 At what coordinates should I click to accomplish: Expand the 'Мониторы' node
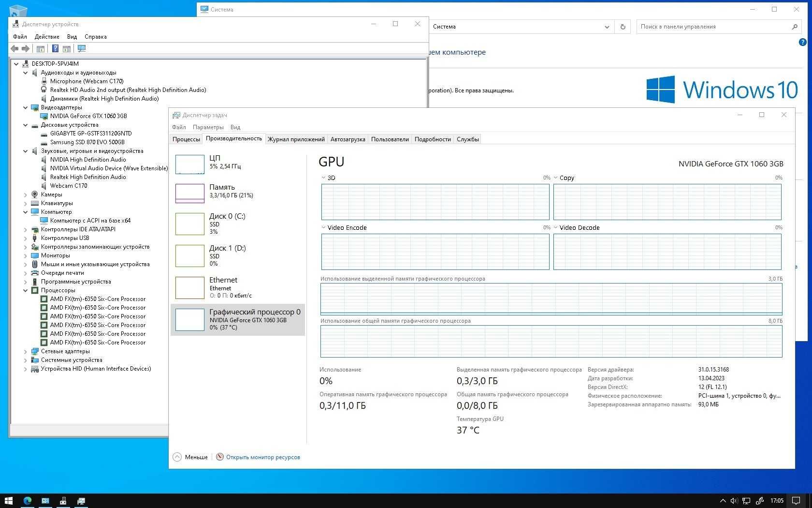[26, 255]
